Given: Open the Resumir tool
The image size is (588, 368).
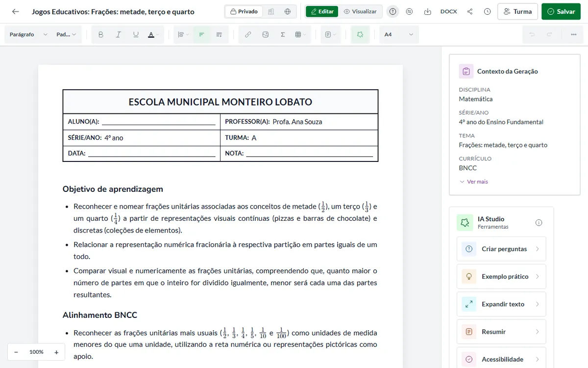Looking at the screenshot, I should tap(501, 332).
